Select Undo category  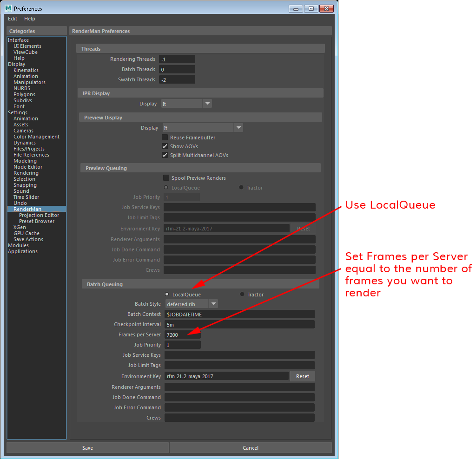[20, 203]
